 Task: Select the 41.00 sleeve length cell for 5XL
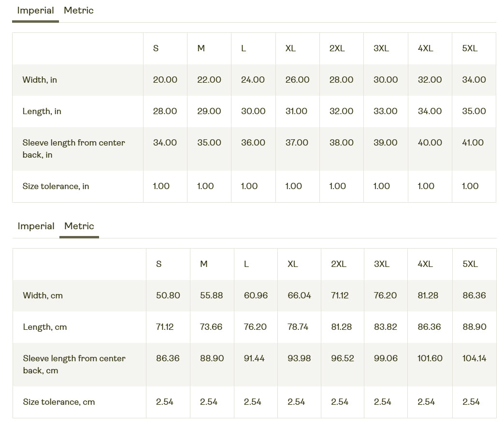pyautogui.click(x=473, y=143)
